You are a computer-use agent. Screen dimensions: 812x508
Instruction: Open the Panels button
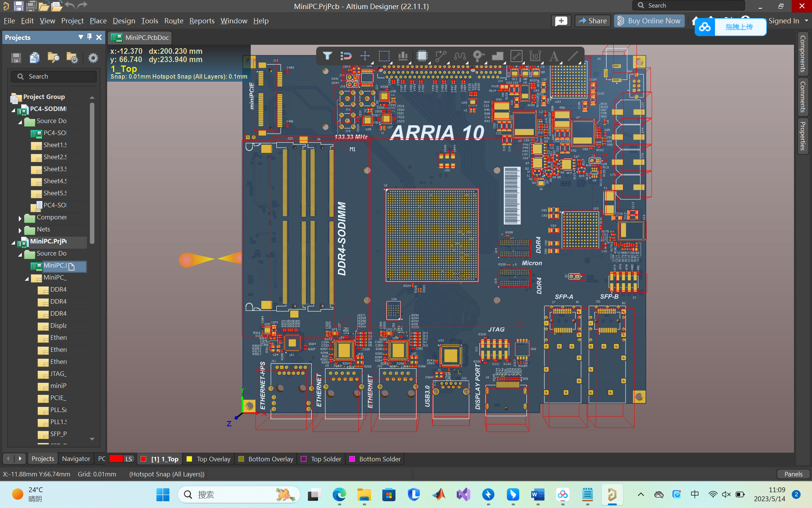pyautogui.click(x=793, y=474)
